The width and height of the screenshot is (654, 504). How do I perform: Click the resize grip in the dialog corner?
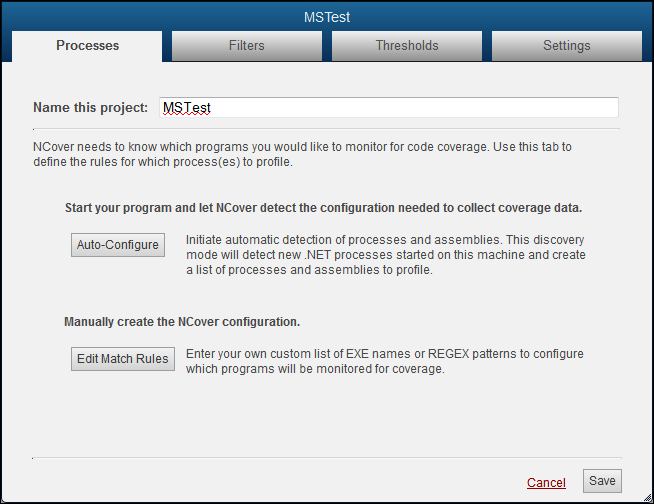648,497
